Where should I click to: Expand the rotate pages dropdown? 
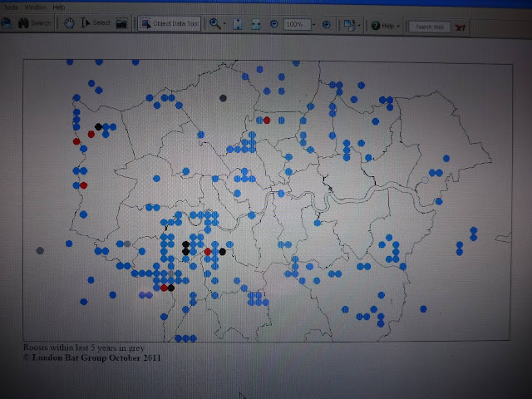359,25
